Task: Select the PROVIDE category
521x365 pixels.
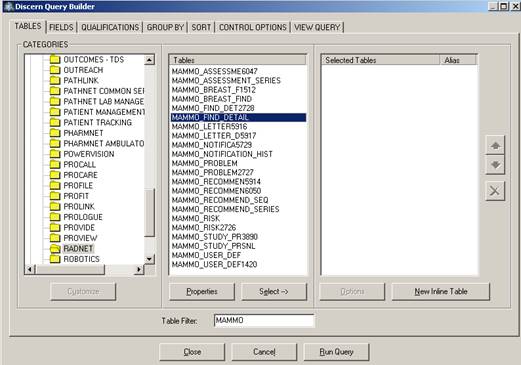Action: [x=79, y=227]
